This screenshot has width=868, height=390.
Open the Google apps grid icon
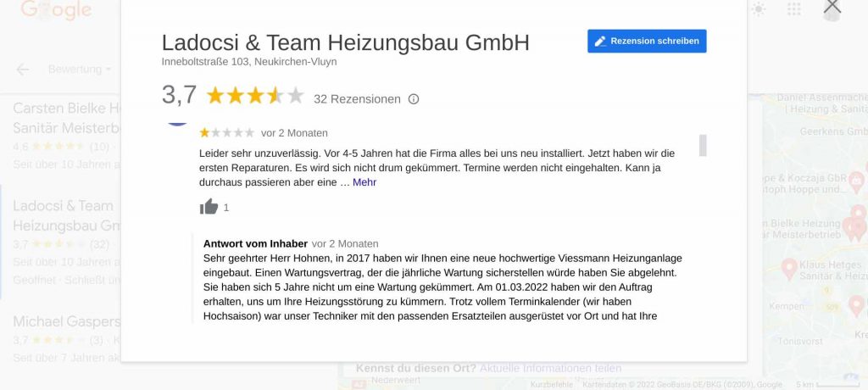(793, 8)
